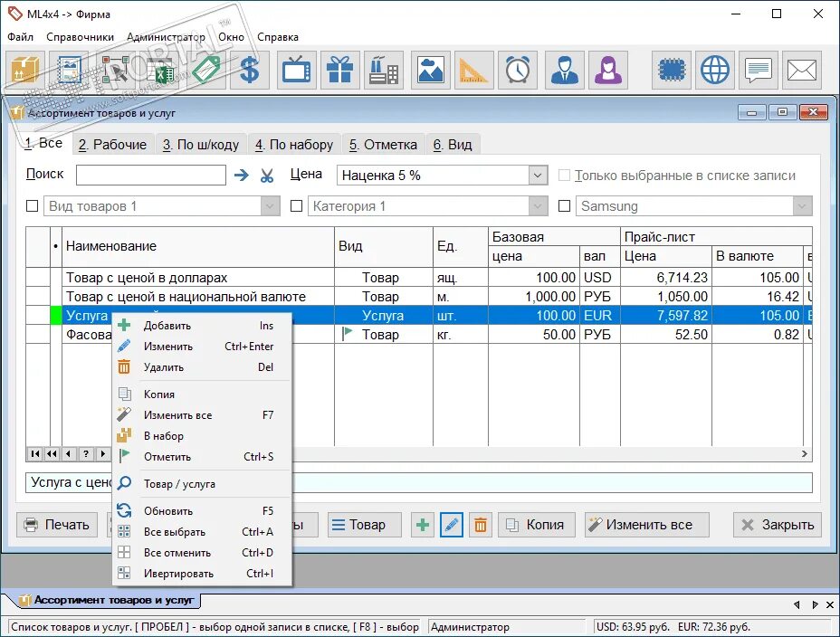Open the envelope mail toolbar icon

point(802,70)
